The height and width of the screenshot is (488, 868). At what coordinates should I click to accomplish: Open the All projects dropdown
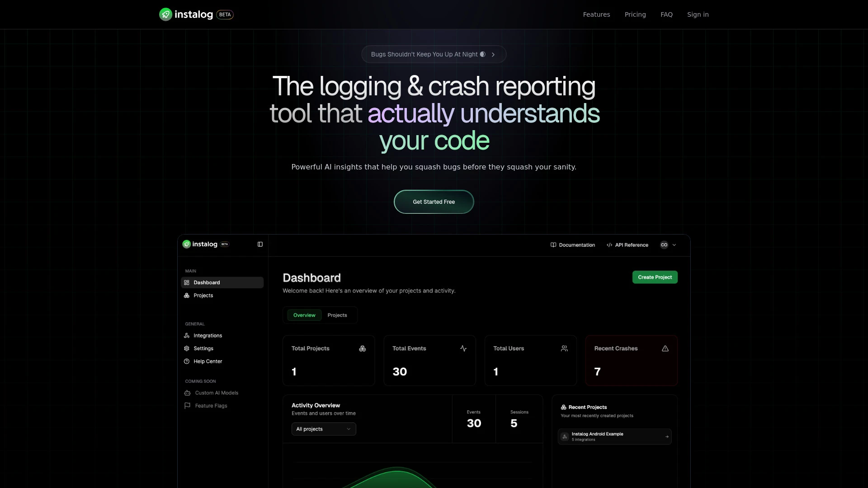[x=324, y=429]
